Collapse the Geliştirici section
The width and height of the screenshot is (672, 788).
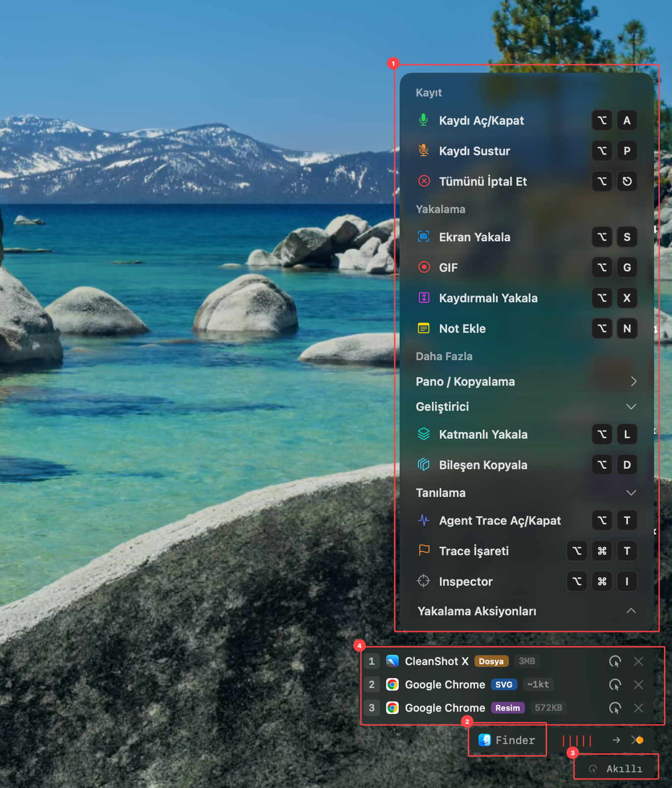[x=526, y=407]
